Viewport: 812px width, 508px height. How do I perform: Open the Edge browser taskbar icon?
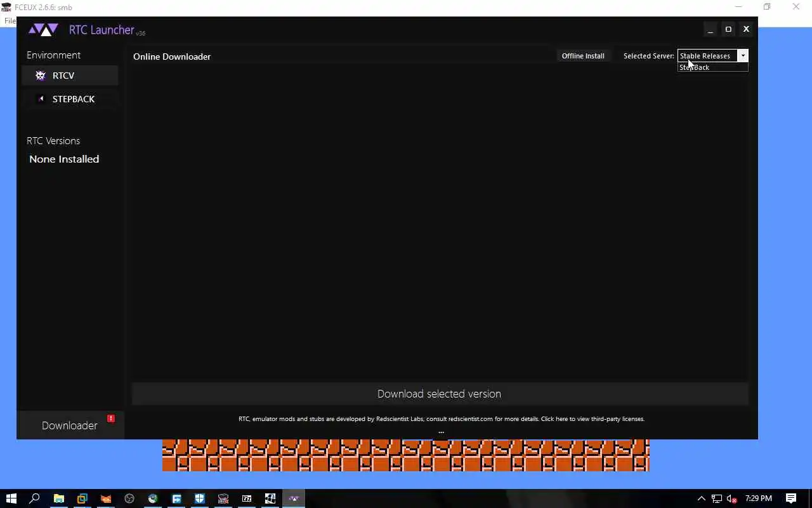click(152, 498)
